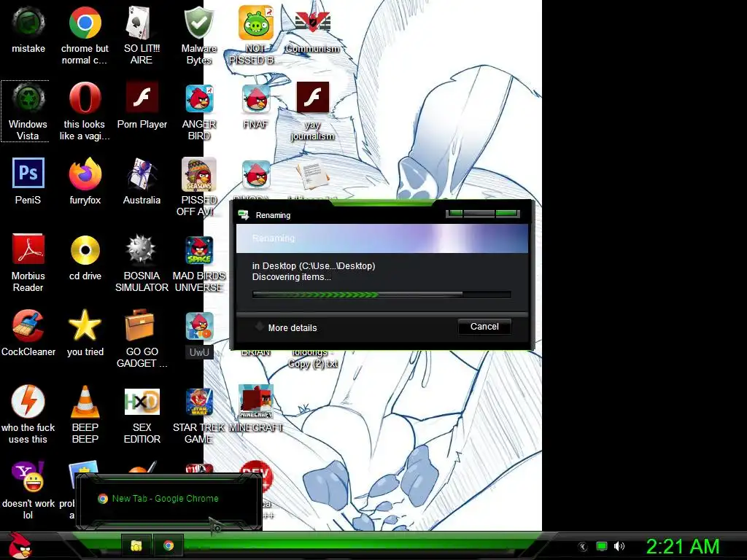Open the 'Communism' desktop icon
Image resolution: width=747 pixels, height=560 pixels.
(x=312, y=23)
